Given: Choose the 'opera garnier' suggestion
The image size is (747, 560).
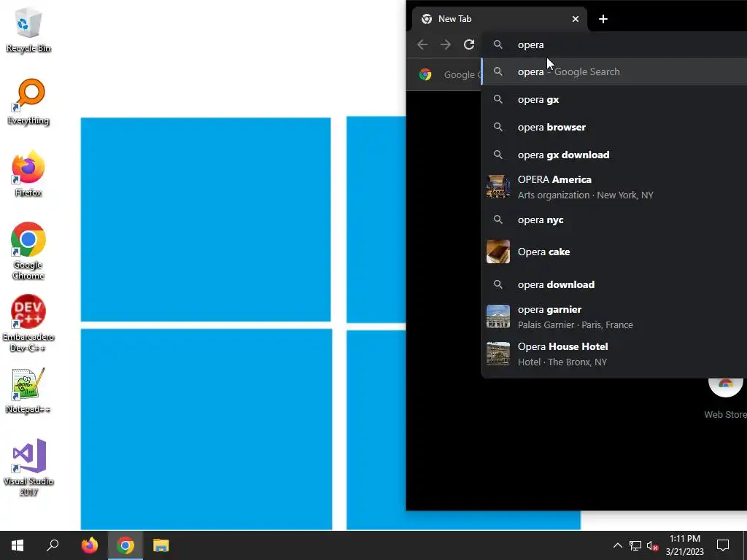Looking at the screenshot, I should pyautogui.click(x=614, y=317).
